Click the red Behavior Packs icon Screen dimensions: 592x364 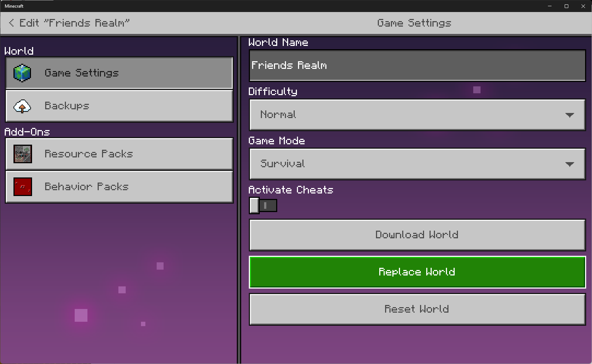click(23, 187)
